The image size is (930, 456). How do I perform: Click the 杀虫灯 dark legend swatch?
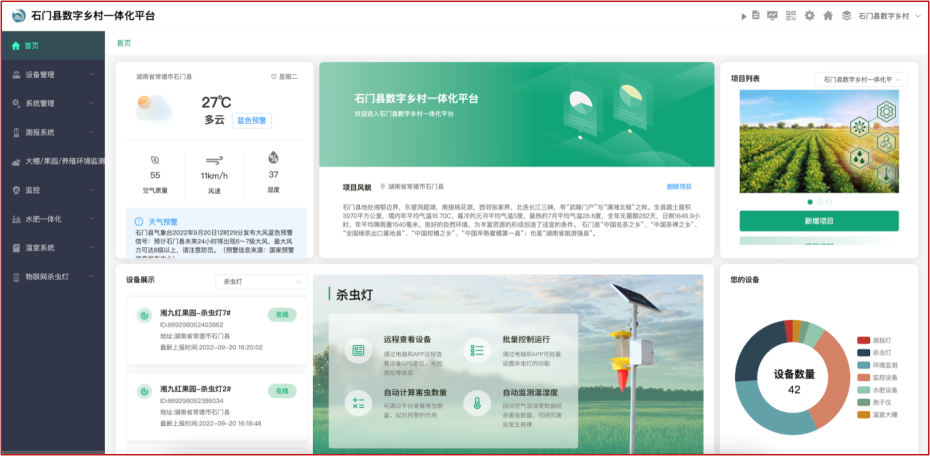pos(863,353)
